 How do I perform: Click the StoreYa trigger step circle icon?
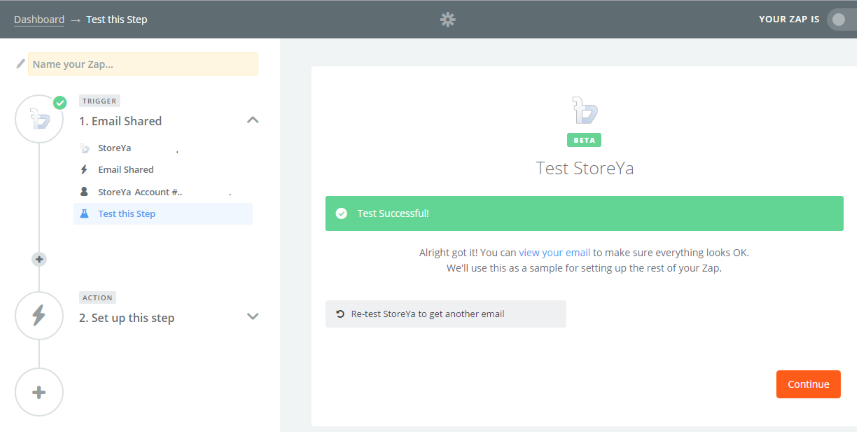39,120
